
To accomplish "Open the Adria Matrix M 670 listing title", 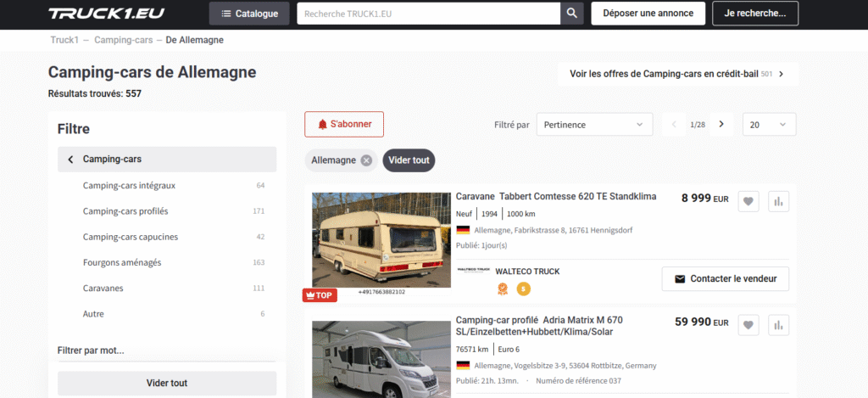I will [539, 326].
